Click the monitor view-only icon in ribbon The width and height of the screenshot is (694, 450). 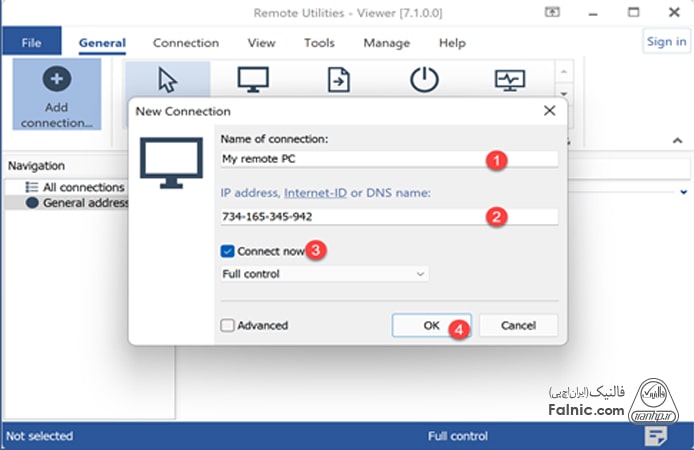click(253, 79)
